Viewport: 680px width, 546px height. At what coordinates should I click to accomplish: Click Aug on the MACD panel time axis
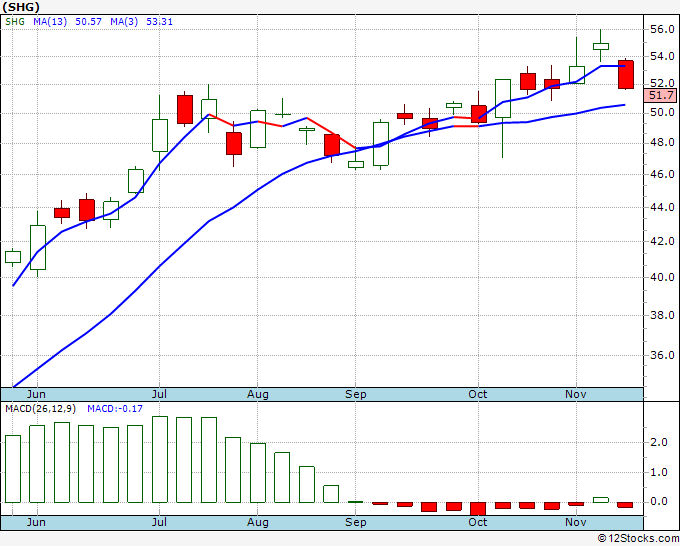(x=258, y=522)
